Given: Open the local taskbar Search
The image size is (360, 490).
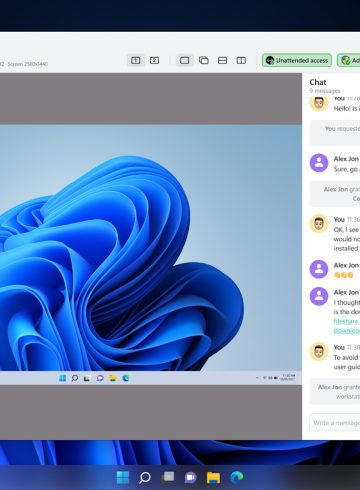Looking at the screenshot, I should coord(145,477).
